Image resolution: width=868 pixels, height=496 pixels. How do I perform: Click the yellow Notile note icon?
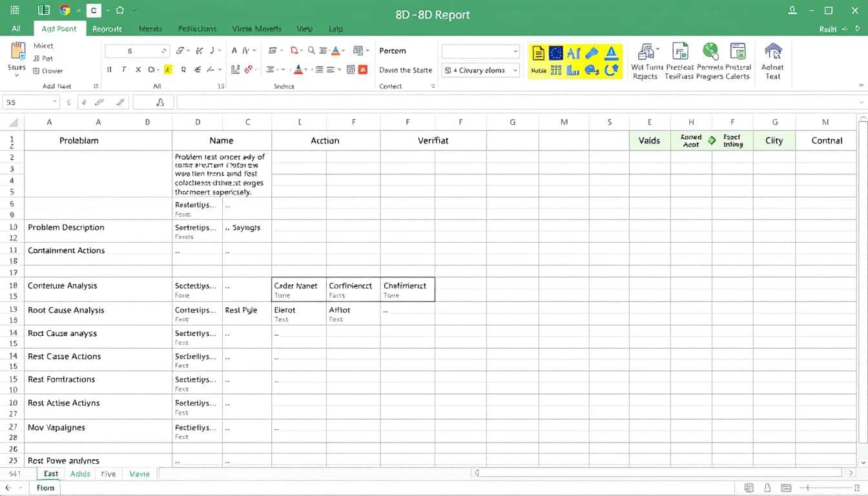[538, 54]
